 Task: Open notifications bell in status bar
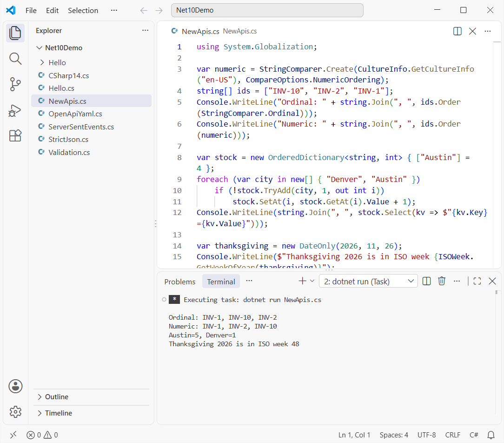coord(491,435)
